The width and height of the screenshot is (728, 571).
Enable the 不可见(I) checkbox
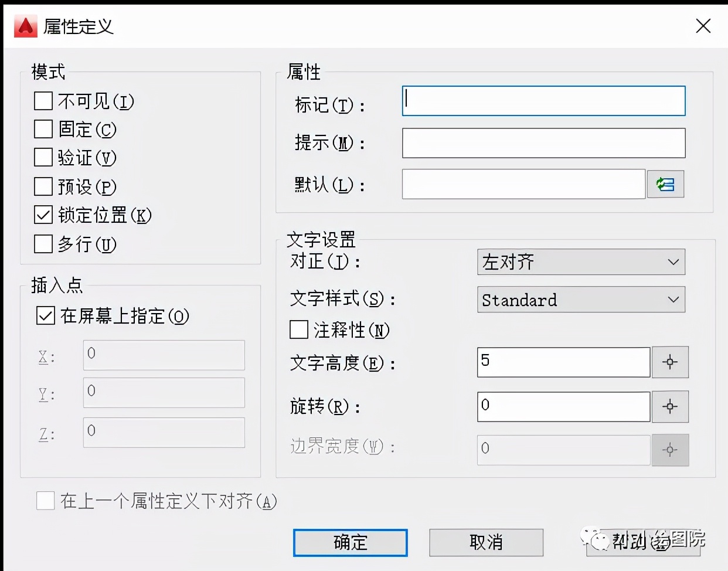click(43, 101)
